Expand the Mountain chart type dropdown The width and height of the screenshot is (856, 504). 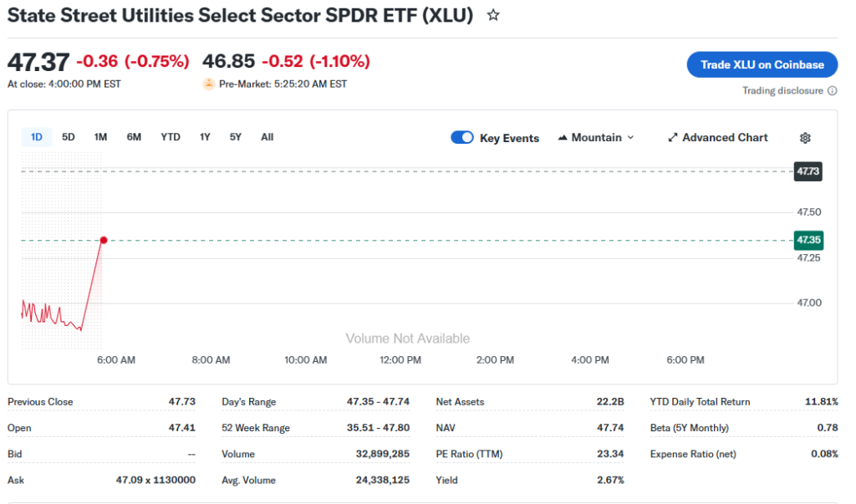click(630, 138)
